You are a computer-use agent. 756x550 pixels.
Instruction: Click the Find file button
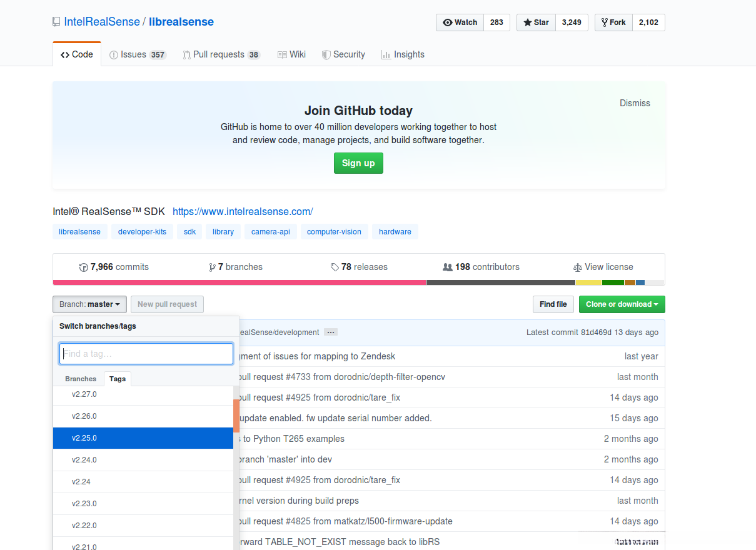(x=553, y=304)
